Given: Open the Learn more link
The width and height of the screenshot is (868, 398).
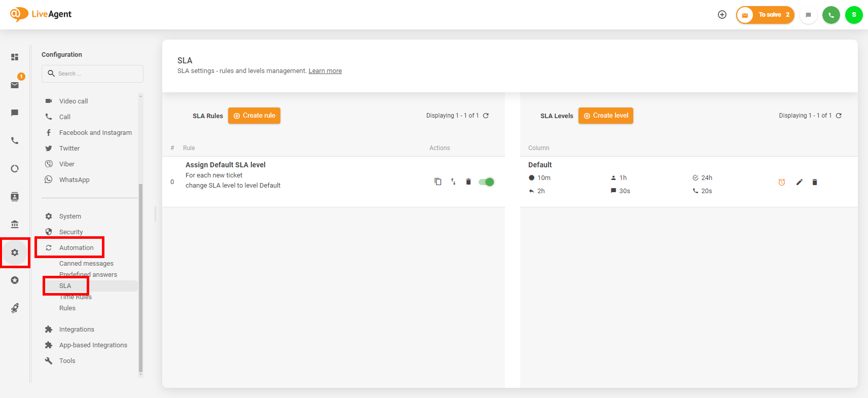Looking at the screenshot, I should 325,71.
